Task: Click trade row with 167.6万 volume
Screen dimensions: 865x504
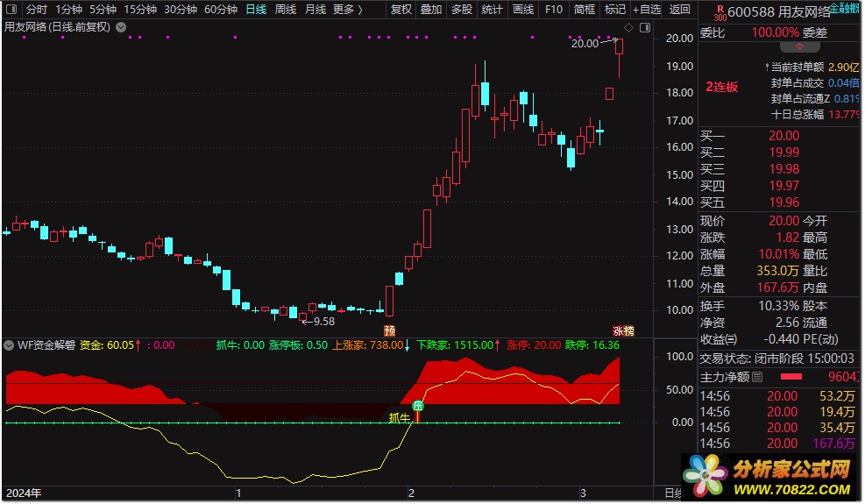Action: 778,444
